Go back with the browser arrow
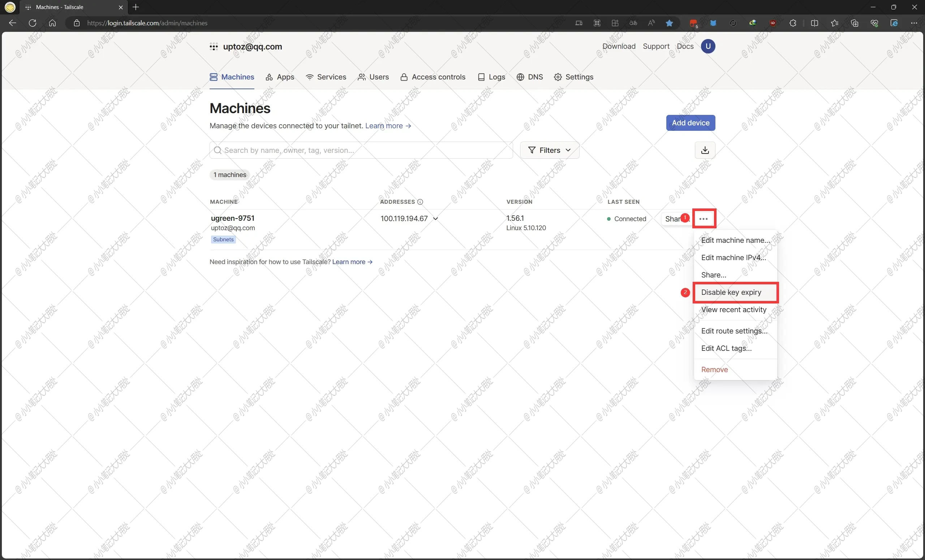Image resolution: width=925 pixels, height=560 pixels. 12,23
